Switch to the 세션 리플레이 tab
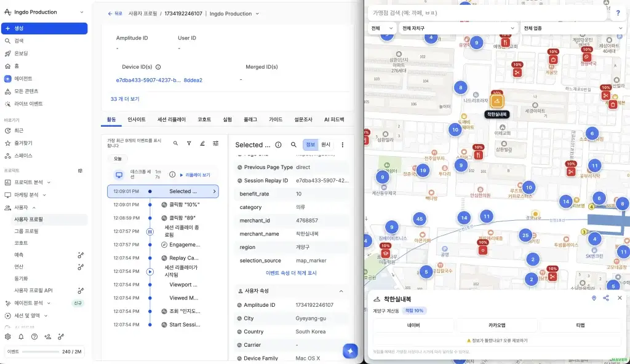This screenshot has height=364, width=630. (172, 120)
